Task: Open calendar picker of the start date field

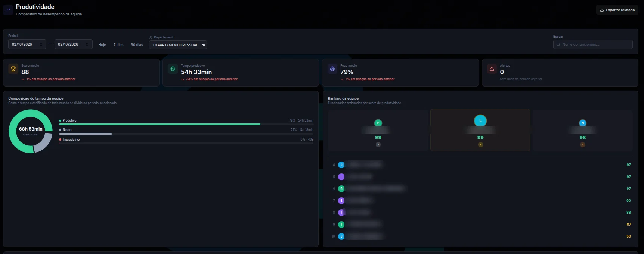Action: tap(41, 44)
